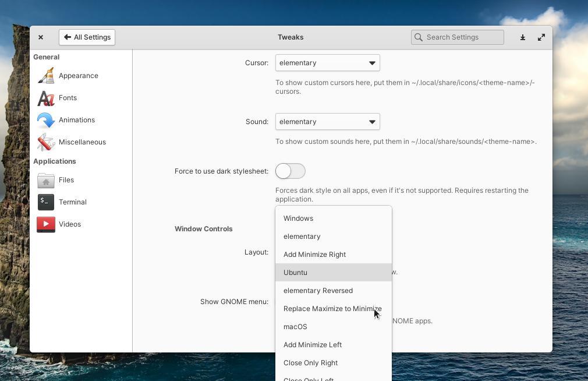Collapse the open Layout dropdown
The width and height of the screenshot is (588, 381).
327,252
